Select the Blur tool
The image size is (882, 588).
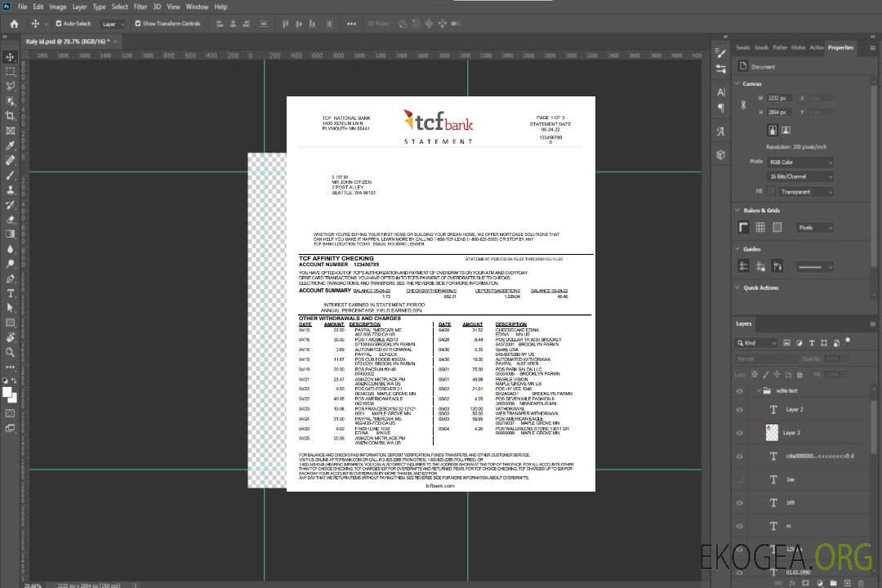[10, 249]
